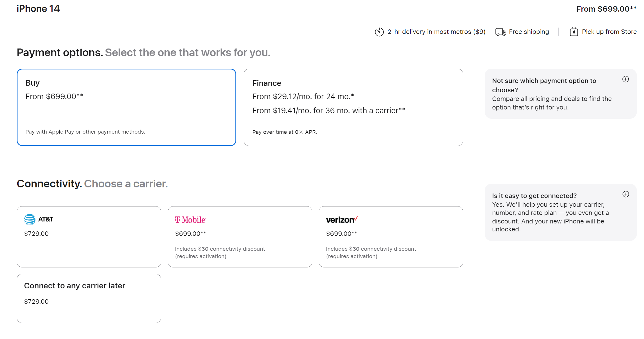
Task: Click 'Is it easy to get connected?' heading
Action: click(x=534, y=196)
